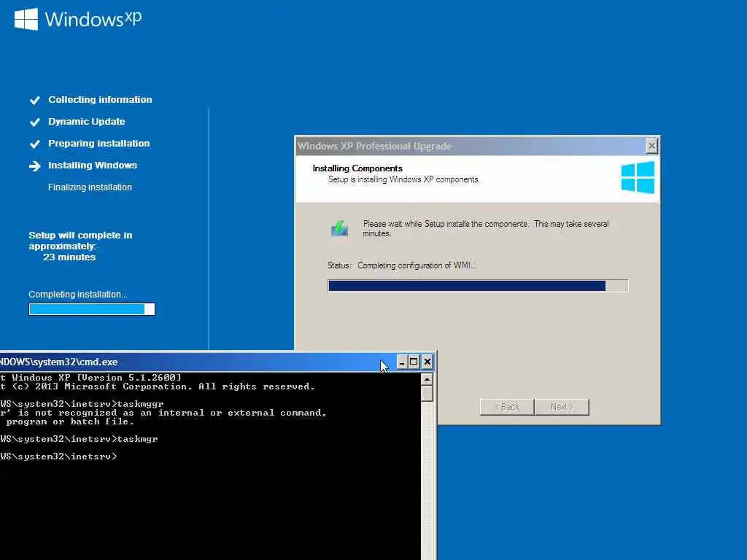Click the Windows XP flag logo at top left
The width and height of the screenshot is (747, 560).
click(x=26, y=19)
